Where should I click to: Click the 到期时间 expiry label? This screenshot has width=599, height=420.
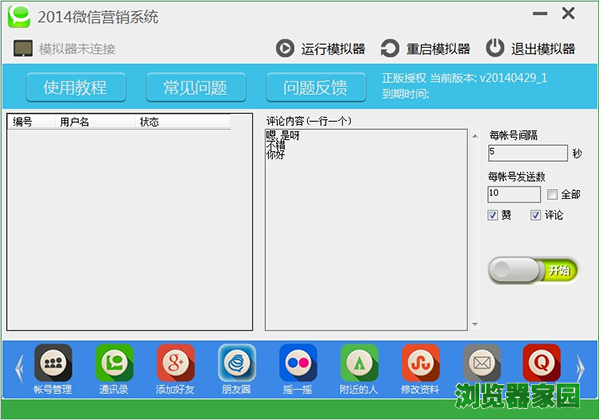click(x=405, y=94)
